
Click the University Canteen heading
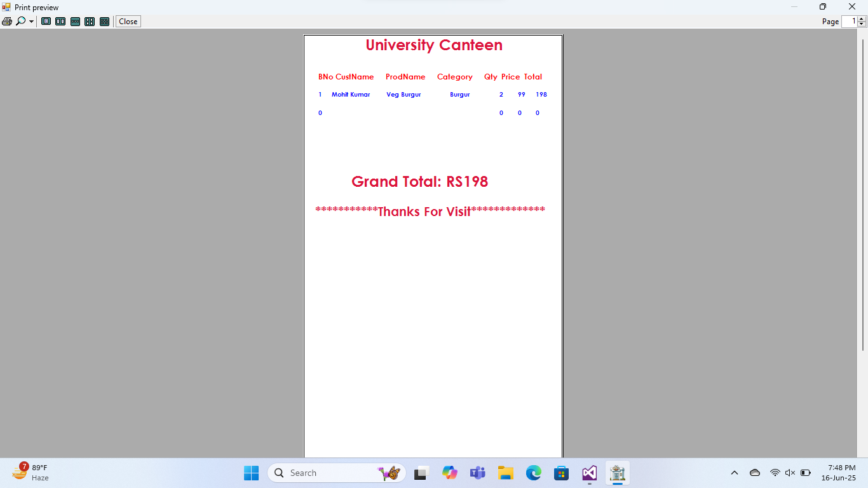click(x=434, y=45)
